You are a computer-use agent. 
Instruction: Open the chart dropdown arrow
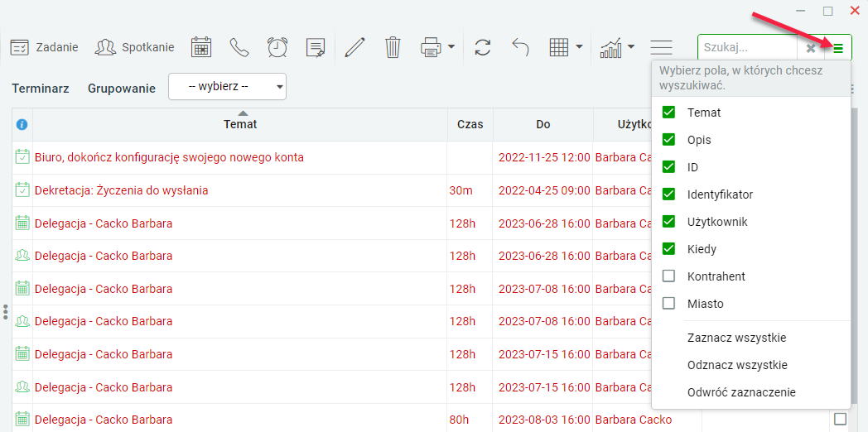(x=630, y=47)
